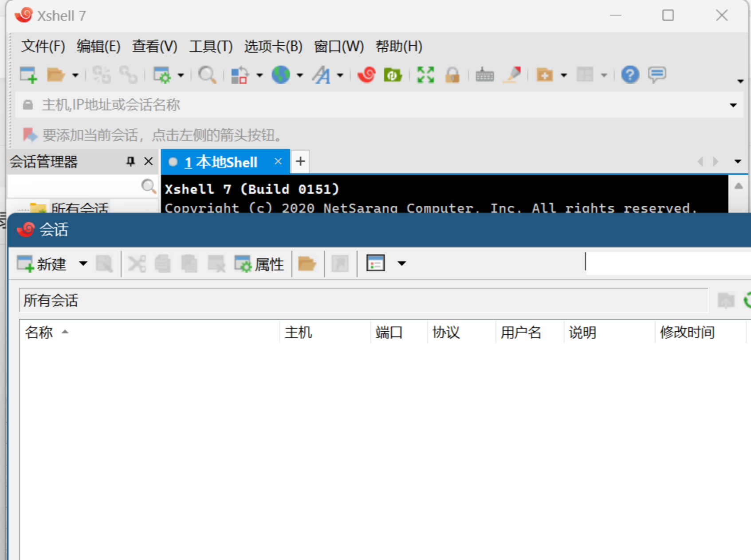The height and width of the screenshot is (560, 751).
Task: Pin the 会话管理器 panel
Action: [x=130, y=161]
